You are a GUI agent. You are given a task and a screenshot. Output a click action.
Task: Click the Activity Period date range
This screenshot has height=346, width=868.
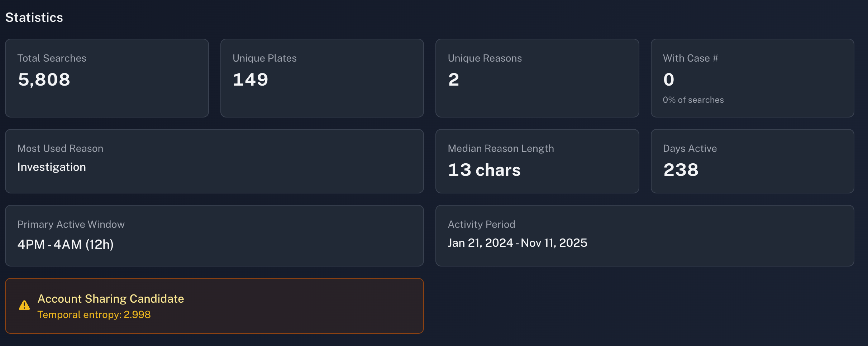click(517, 243)
